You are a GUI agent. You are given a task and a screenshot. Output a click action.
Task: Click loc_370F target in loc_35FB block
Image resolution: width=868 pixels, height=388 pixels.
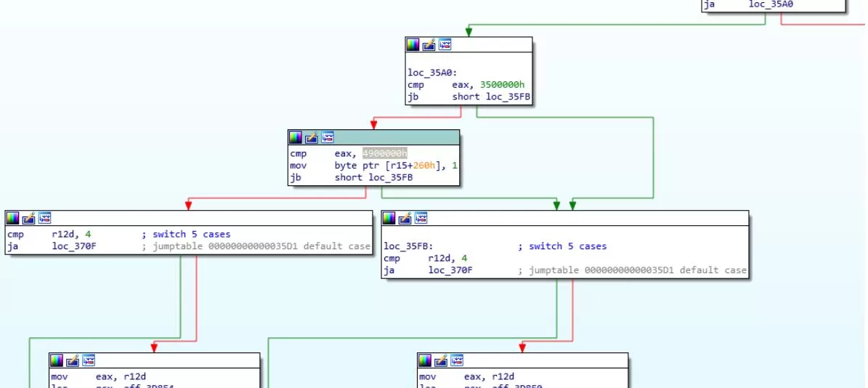click(450, 270)
